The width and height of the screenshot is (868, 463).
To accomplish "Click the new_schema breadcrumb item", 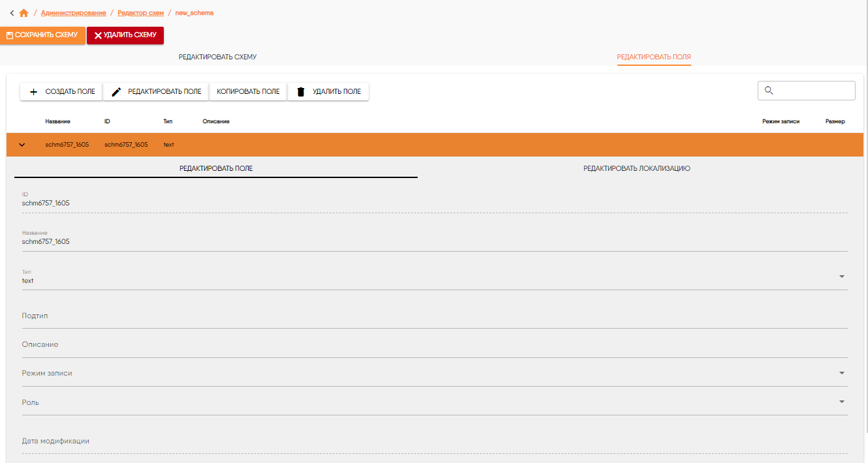I will coord(194,13).
